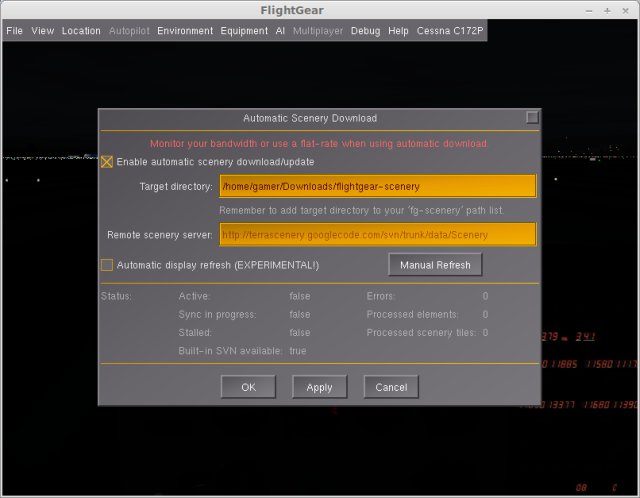This screenshot has height=498, width=640.
Task: Open the Cessna C172P menu
Action: (x=449, y=31)
